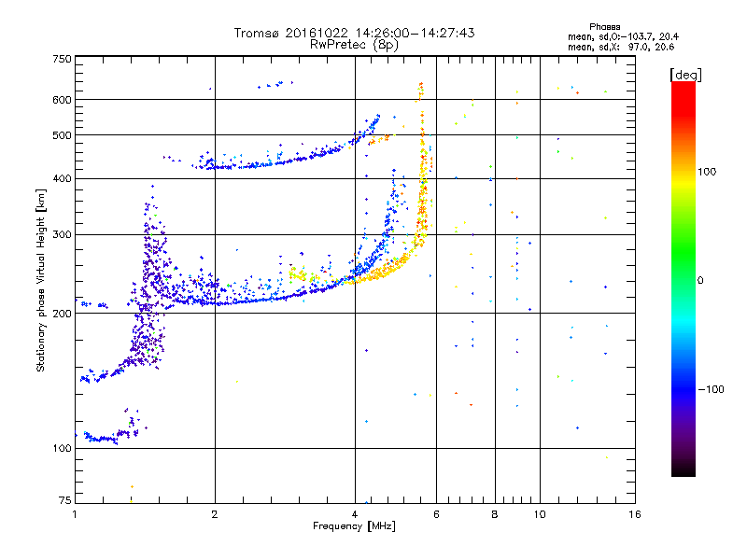Image resolution: width=747 pixels, height=560 pixels.
Task: Click the colorbar '100' tick label
Action: pos(707,172)
